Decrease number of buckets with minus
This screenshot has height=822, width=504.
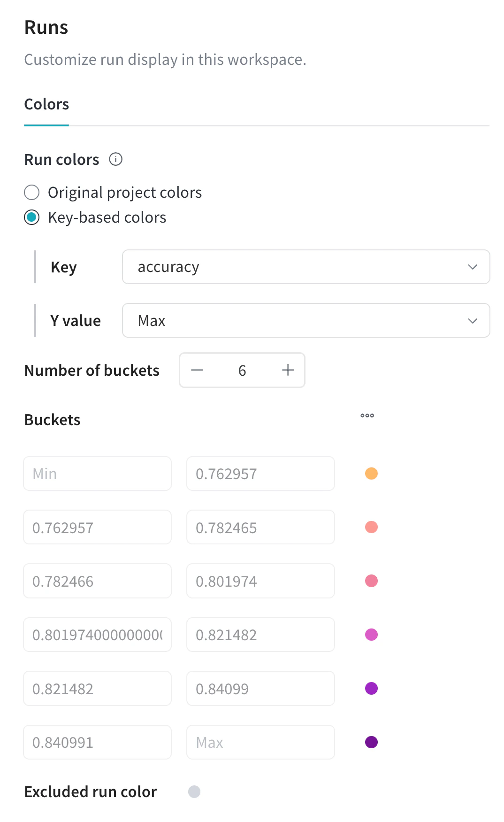coord(197,370)
